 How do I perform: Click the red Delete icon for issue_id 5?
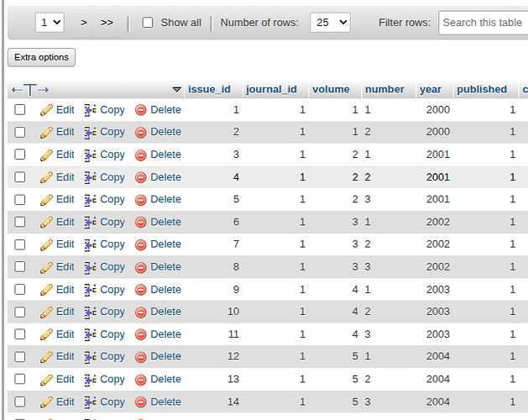[141, 200]
